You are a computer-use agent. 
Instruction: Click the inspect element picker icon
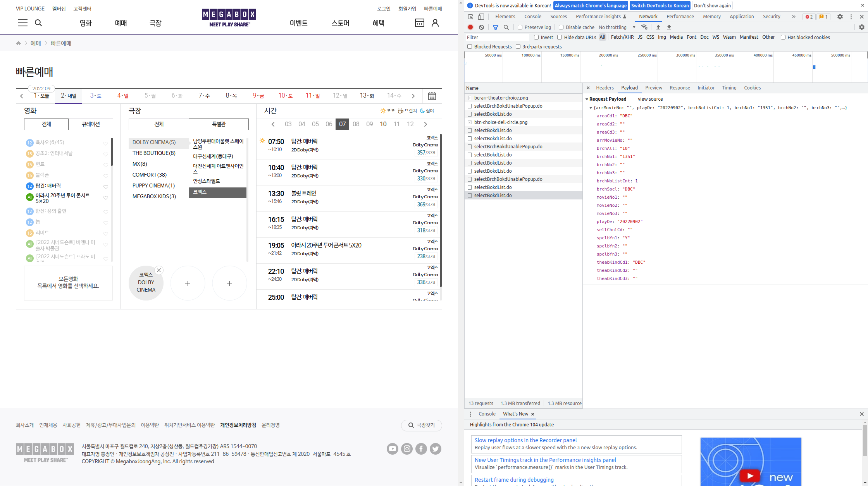click(x=470, y=17)
